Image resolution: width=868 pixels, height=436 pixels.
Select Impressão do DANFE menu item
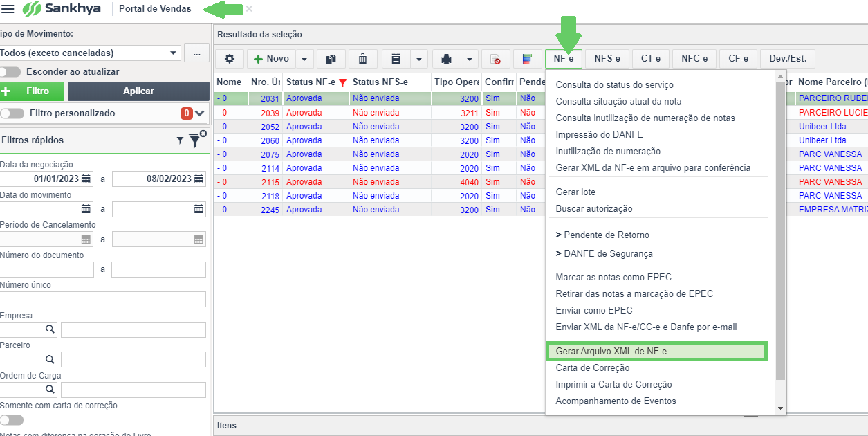[x=599, y=134]
